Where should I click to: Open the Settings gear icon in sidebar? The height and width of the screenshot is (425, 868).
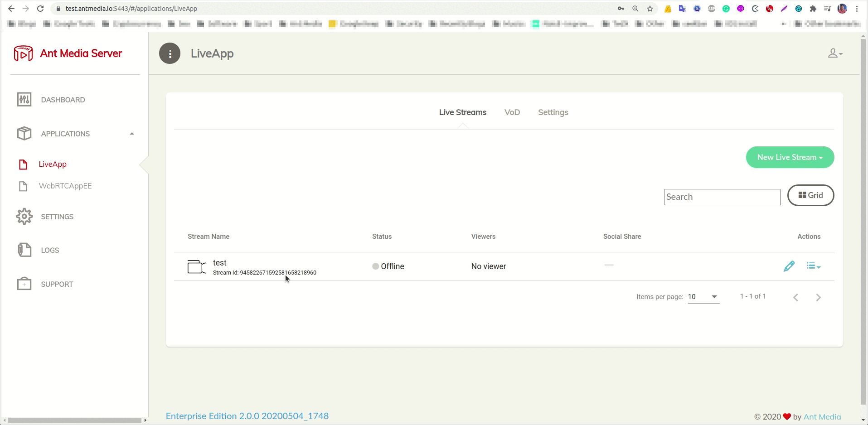click(24, 217)
